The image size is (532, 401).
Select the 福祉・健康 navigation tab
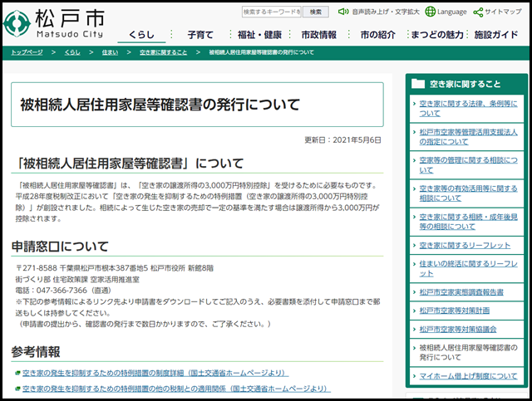pyautogui.click(x=259, y=35)
